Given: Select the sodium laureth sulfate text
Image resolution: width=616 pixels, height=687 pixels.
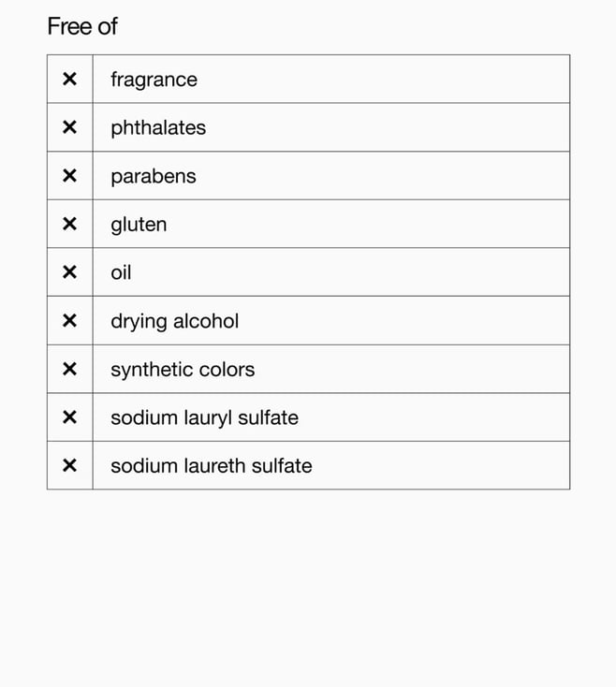Looking at the screenshot, I should tap(212, 466).
